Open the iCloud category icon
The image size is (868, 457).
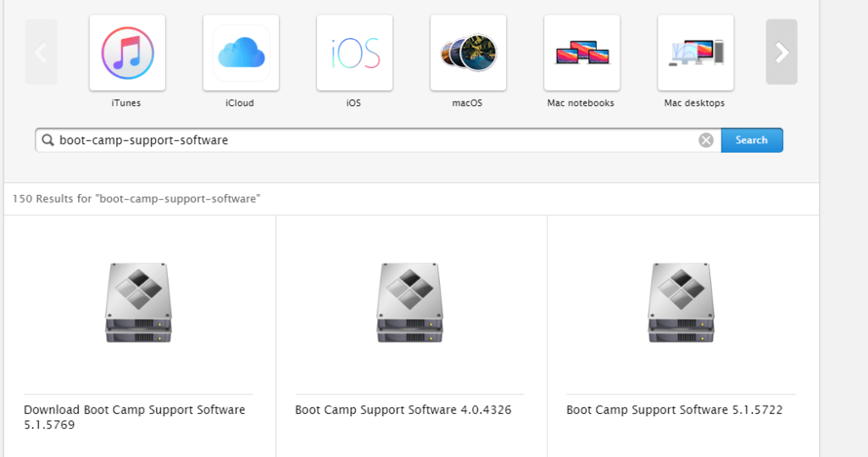(241, 53)
